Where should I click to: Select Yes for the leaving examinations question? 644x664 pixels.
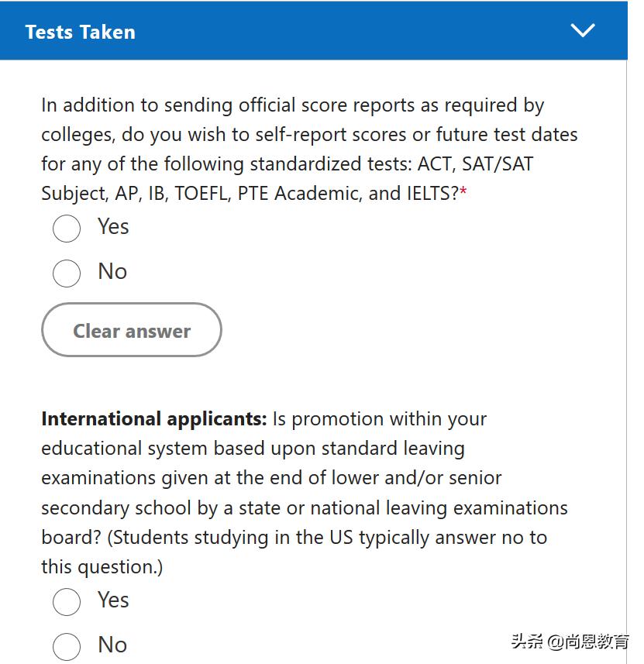tap(67, 602)
